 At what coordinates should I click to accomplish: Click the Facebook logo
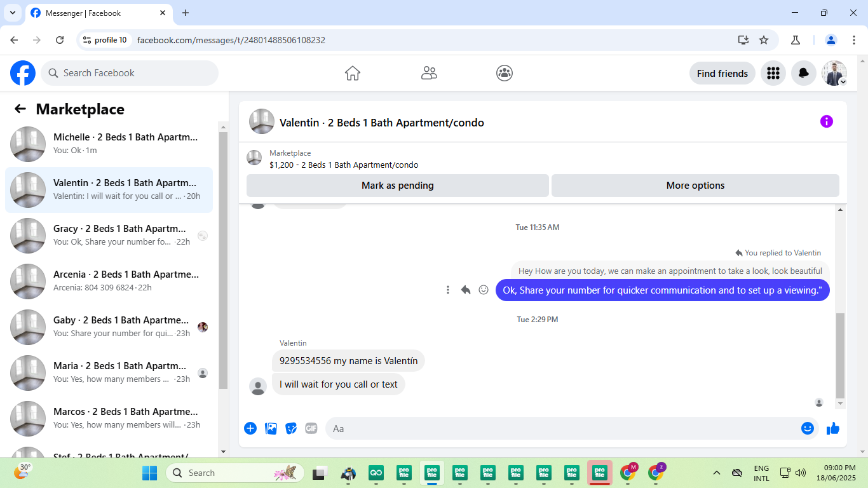tap(23, 73)
